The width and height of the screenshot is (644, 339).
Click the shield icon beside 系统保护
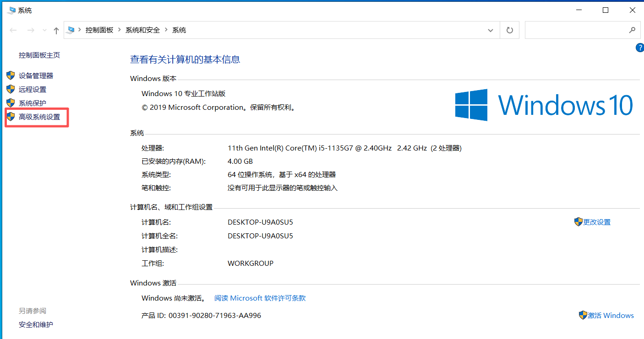11,103
